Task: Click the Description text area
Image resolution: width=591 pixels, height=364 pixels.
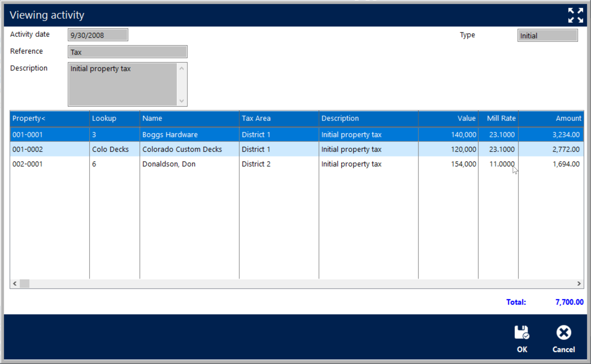Action: tap(122, 84)
